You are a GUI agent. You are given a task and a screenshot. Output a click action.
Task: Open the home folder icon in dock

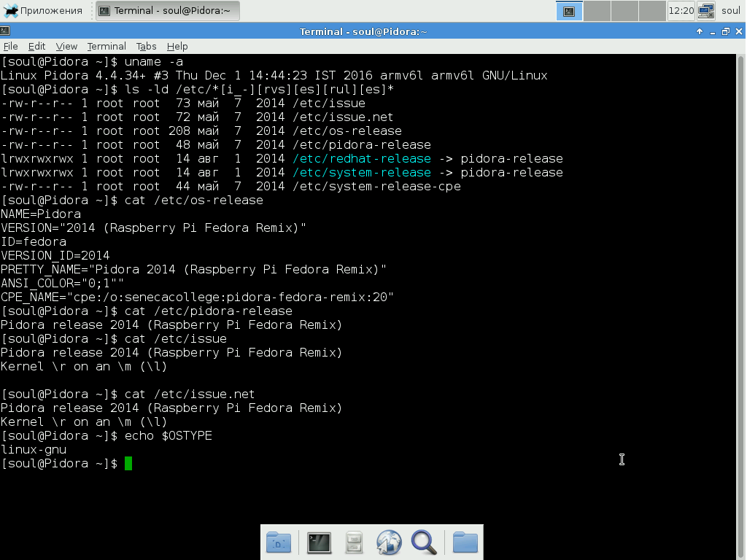pos(465,542)
